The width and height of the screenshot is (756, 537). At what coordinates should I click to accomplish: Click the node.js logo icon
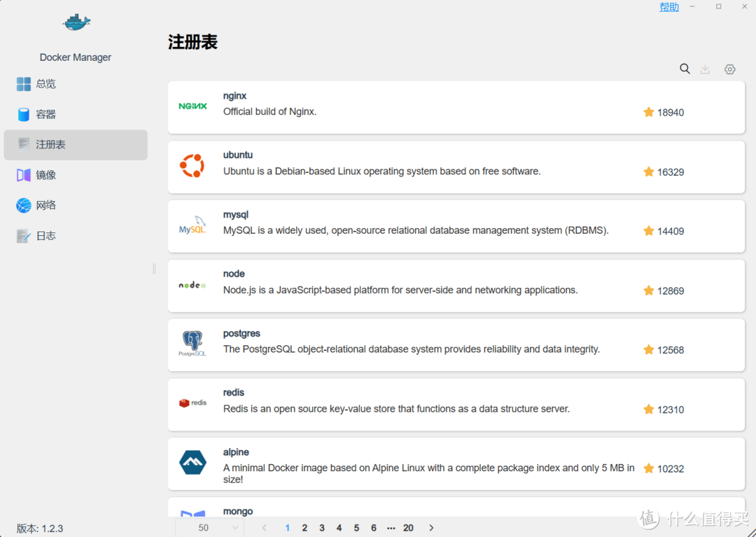192,285
